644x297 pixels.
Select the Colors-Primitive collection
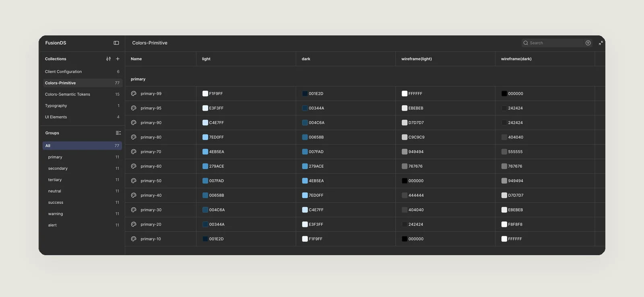(82, 83)
